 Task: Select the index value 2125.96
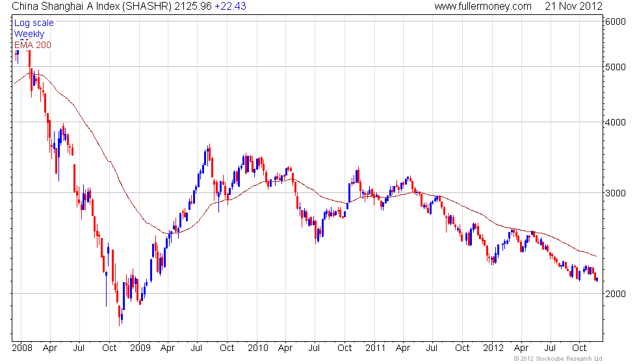(x=193, y=6)
